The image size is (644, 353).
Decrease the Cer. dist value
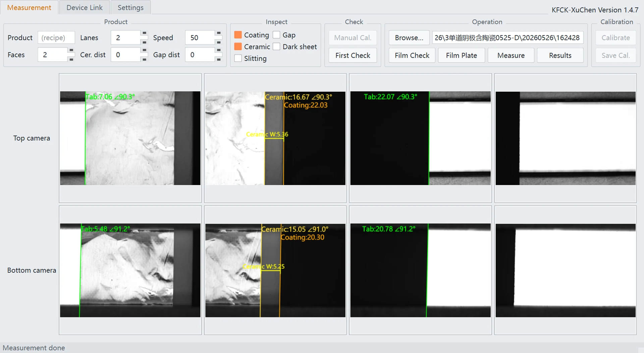[x=144, y=59]
